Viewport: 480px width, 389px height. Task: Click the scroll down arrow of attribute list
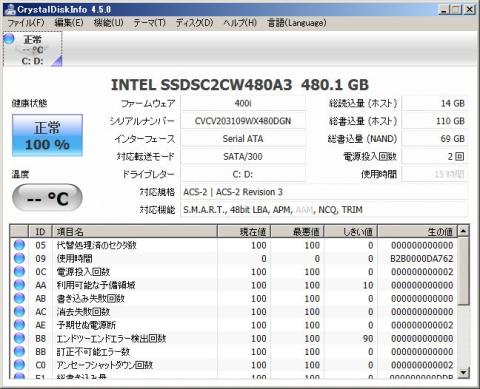tap(463, 372)
